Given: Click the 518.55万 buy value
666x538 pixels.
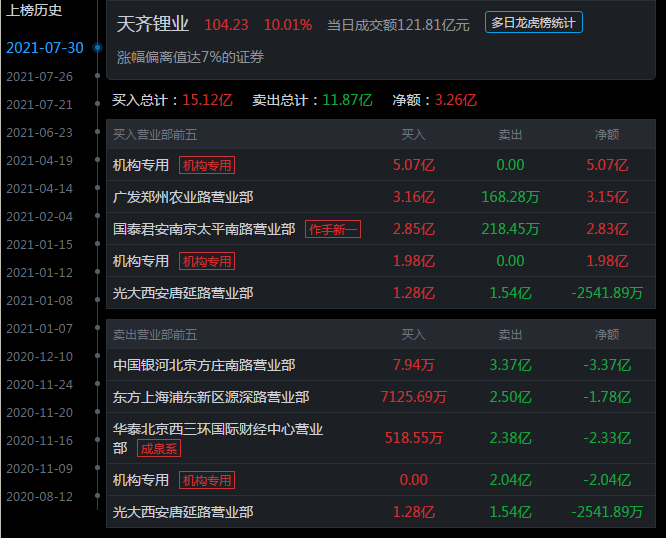Looking at the screenshot, I should 414,438.
